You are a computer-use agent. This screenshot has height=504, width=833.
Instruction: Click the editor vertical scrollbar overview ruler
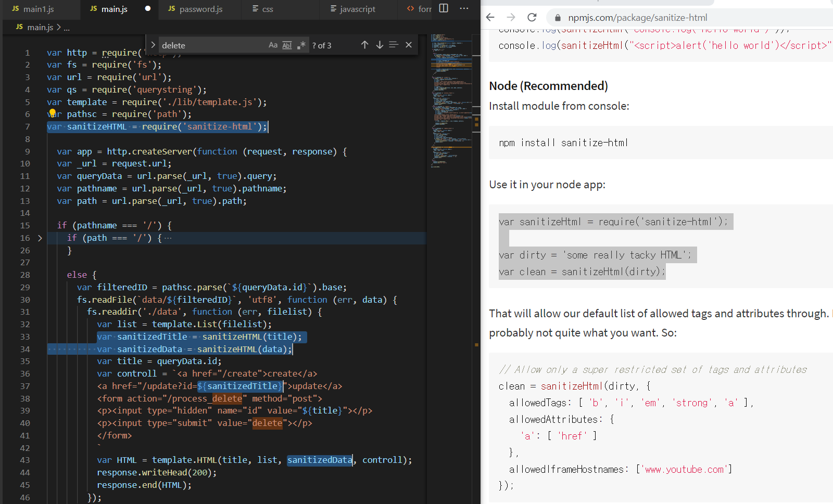476,268
